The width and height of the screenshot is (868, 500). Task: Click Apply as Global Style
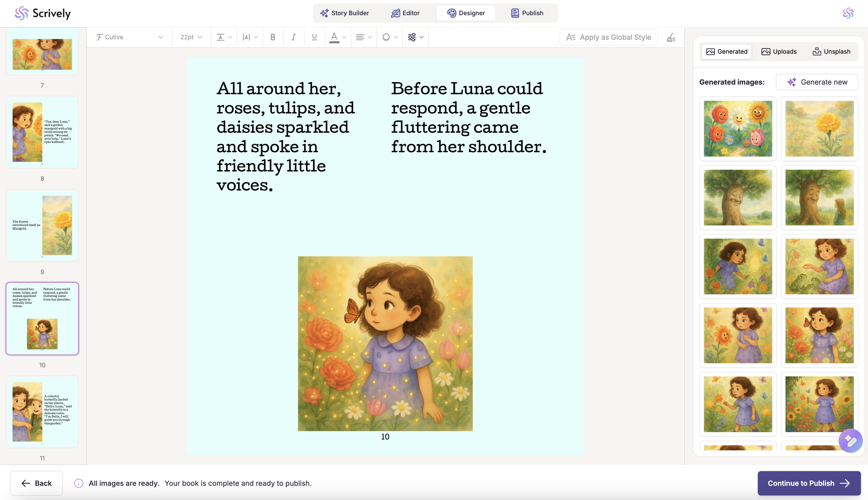608,37
